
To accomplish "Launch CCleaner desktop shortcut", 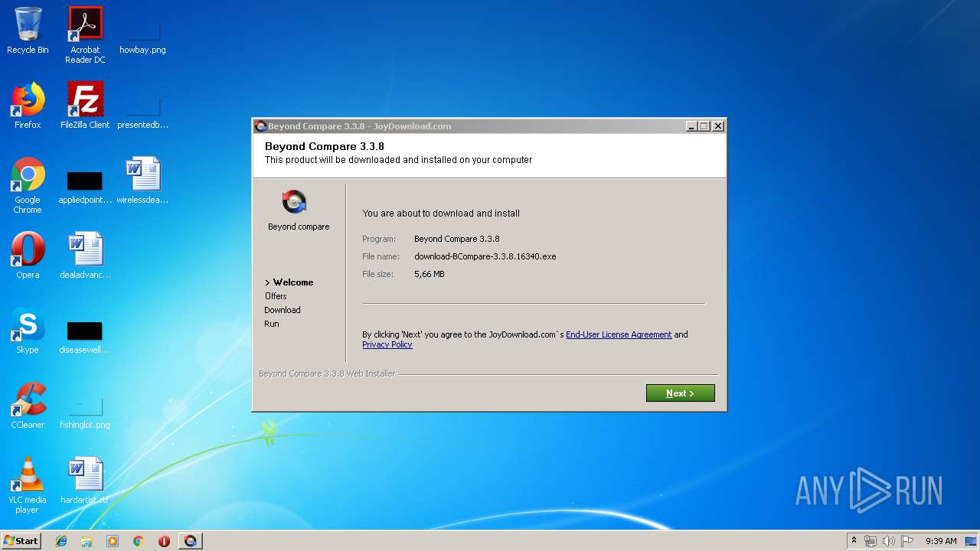I will coord(28,406).
